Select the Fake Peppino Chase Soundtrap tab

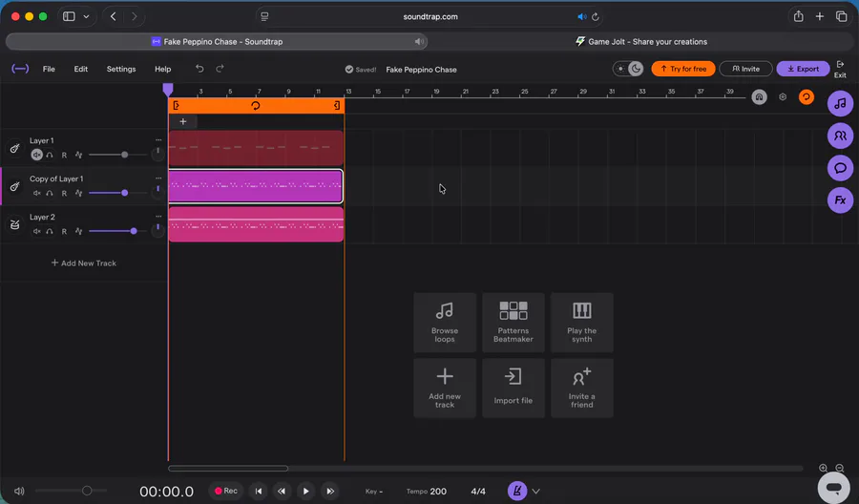pyautogui.click(x=217, y=42)
